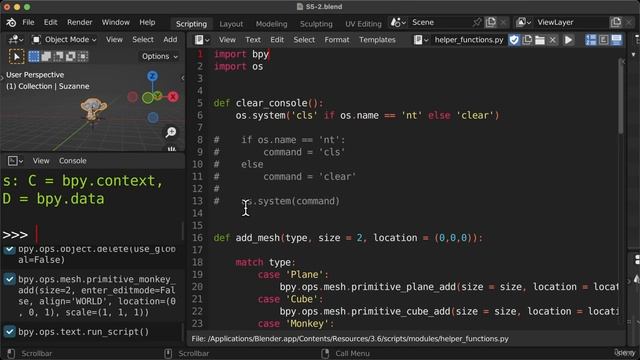Click the text editor vertical scrollbar
This screenshot has width=640, height=360.
pos(621,97)
